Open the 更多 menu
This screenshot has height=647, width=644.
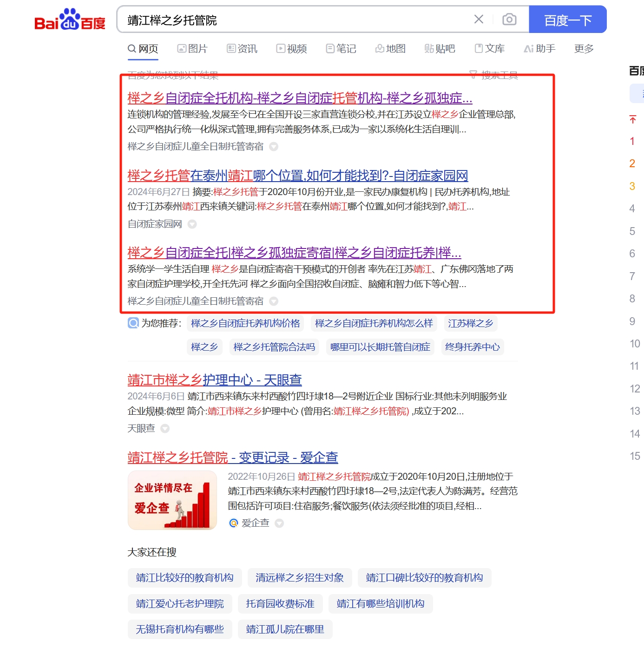[583, 48]
